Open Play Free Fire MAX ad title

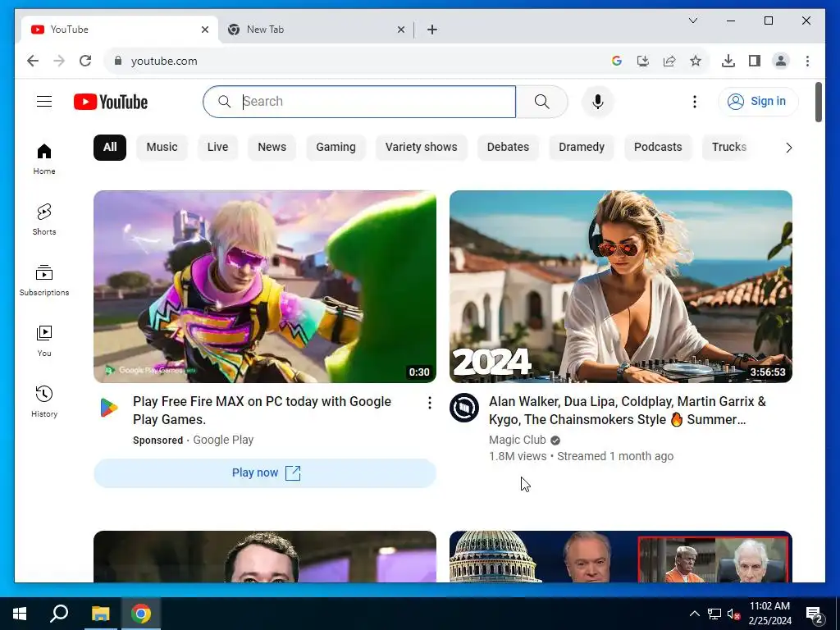point(262,410)
